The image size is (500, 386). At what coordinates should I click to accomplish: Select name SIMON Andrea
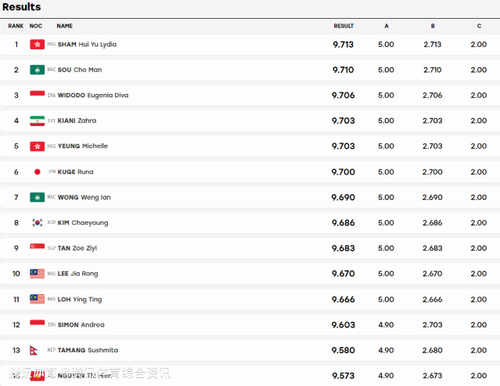(x=81, y=325)
